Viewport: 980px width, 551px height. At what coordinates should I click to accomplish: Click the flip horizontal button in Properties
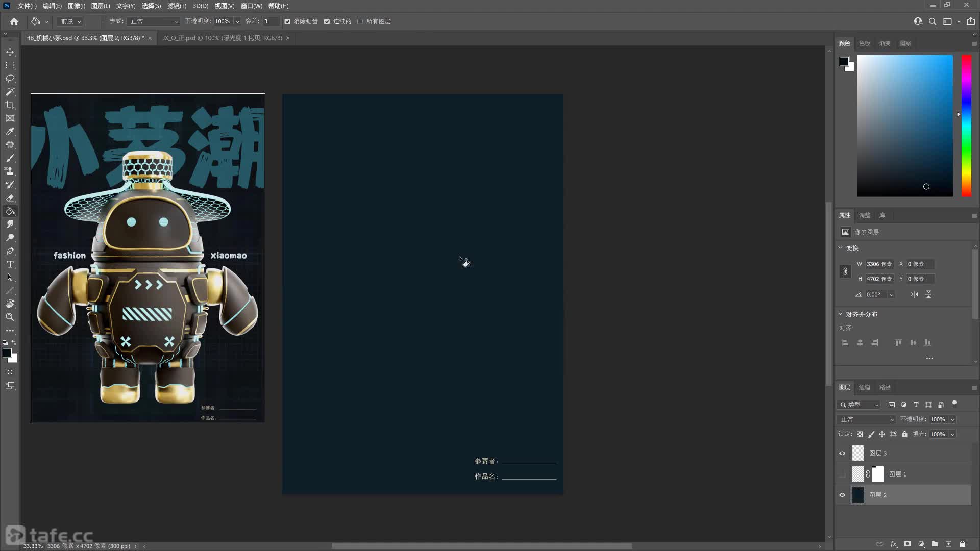pos(914,294)
